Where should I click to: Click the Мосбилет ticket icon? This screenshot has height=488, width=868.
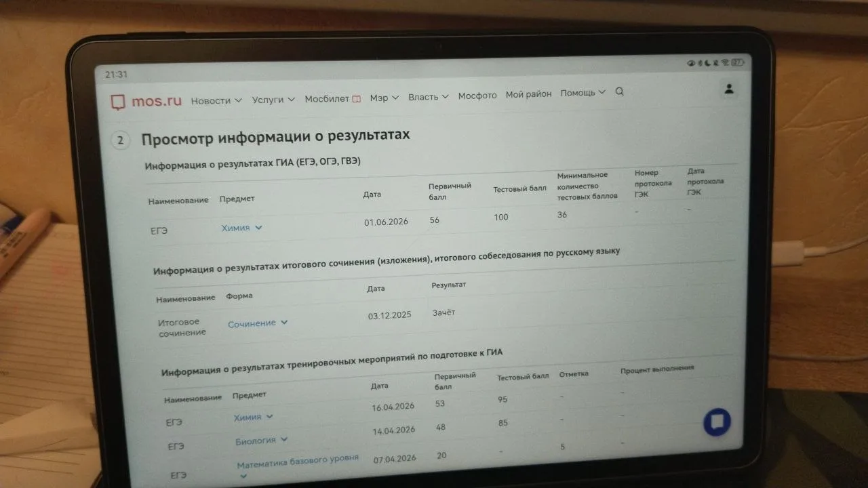pos(355,99)
